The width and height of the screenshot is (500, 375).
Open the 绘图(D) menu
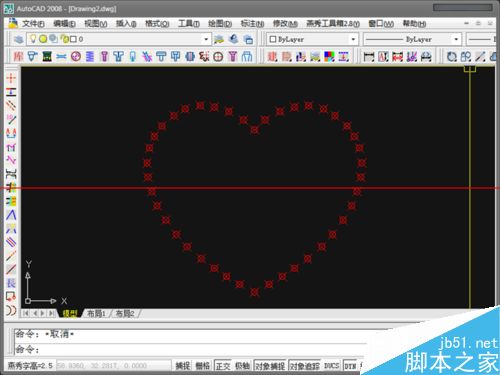tap(220, 24)
